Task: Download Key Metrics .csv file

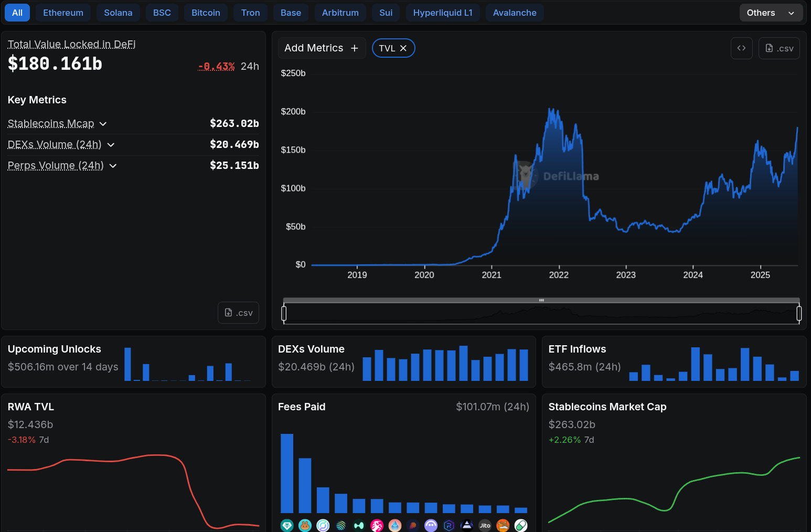Action: [238, 313]
